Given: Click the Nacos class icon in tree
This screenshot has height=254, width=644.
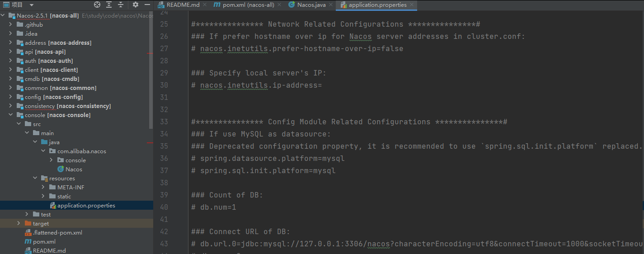Looking at the screenshot, I should coord(61,169).
